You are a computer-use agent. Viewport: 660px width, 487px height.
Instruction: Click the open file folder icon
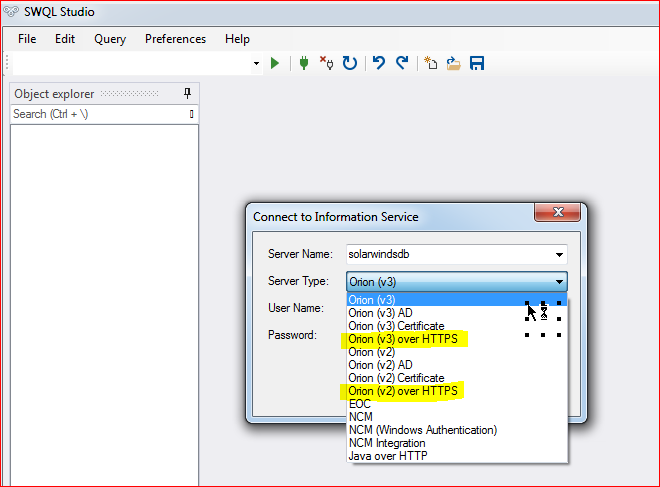pyautogui.click(x=453, y=64)
